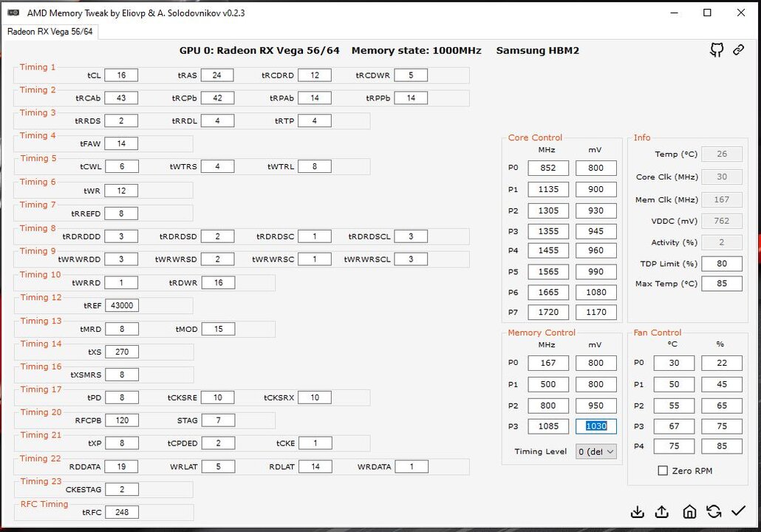Image resolution: width=761 pixels, height=532 pixels.
Task: Select the tCWL field
Action: tap(121, 166)
